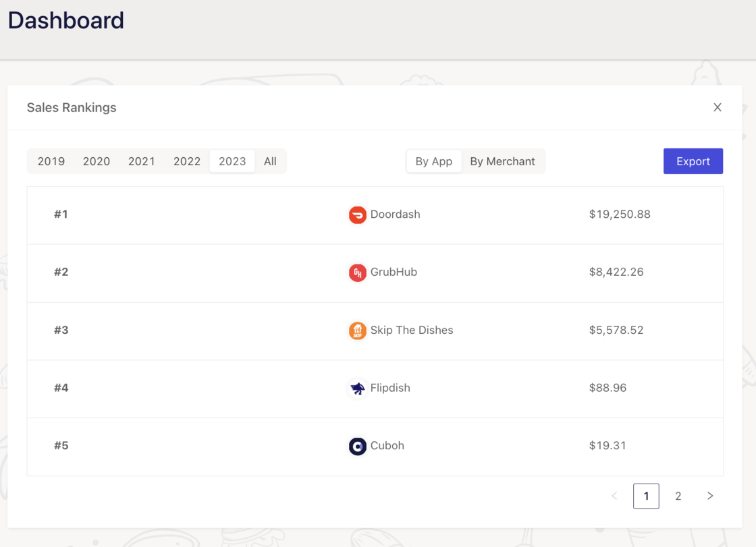This screenshot has width=756, height=547.
Task: Select the By App view toggle
Action: tap(433, 161)
